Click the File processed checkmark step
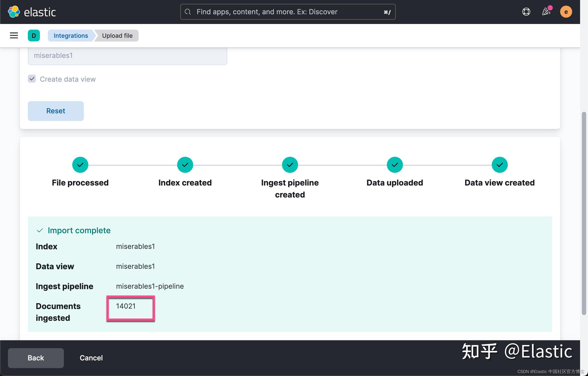The image size is (588, 376). click(x=80, y=164)
